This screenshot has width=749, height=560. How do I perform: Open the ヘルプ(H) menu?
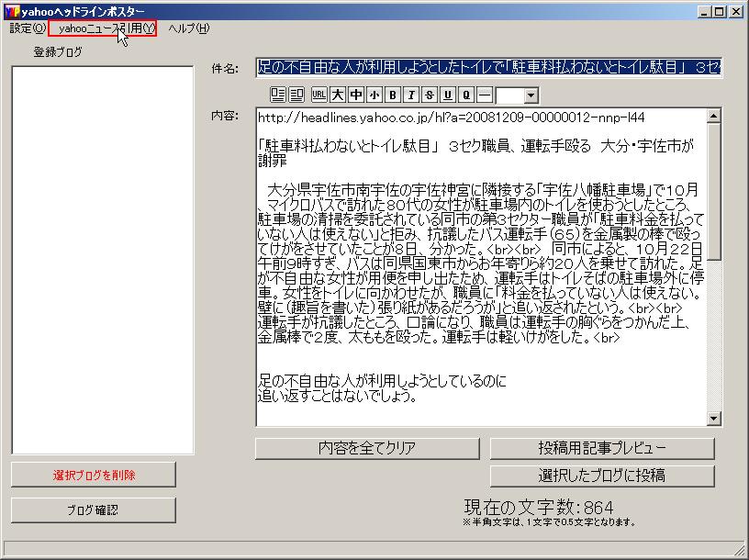189,28
